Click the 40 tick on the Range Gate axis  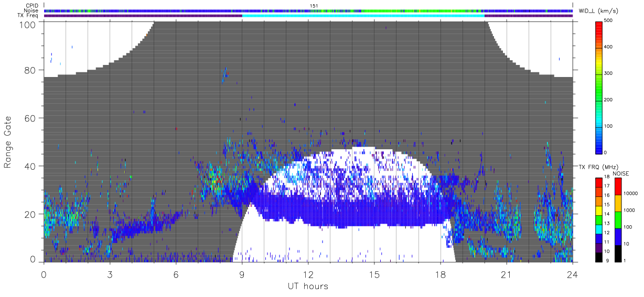tap(29, 166)
